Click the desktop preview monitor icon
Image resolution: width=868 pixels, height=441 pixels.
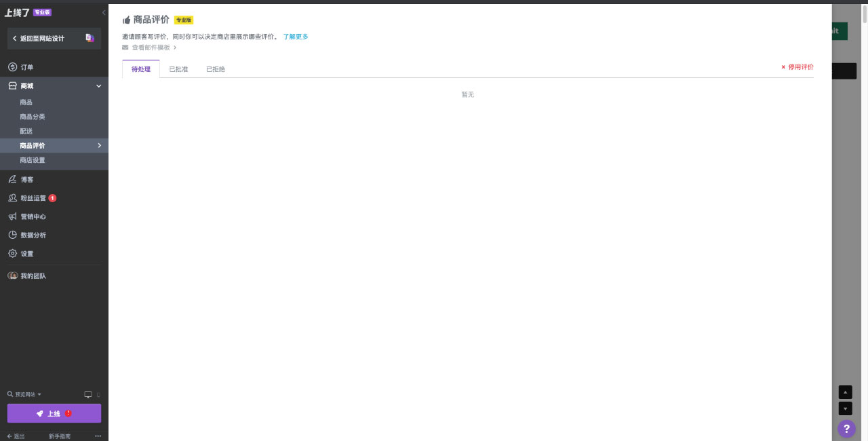[x=87, y=395]
